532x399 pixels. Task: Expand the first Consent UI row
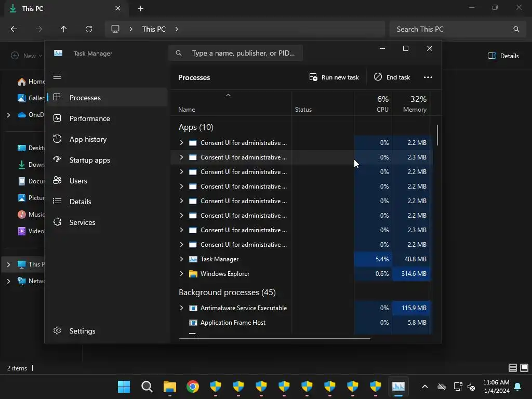(181, 142)
